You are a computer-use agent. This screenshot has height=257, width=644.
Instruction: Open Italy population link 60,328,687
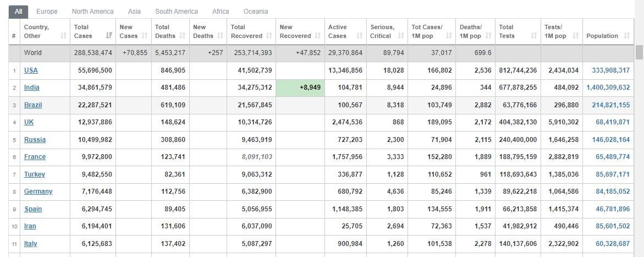coord(613,243)
